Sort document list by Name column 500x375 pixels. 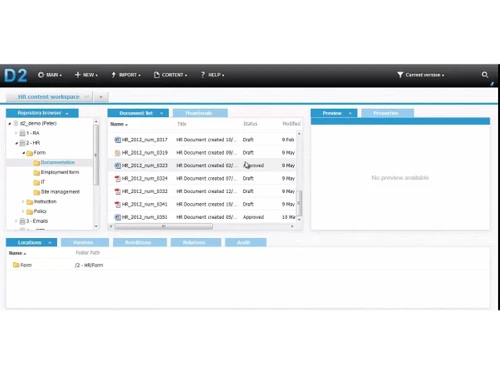click(119, 124)
